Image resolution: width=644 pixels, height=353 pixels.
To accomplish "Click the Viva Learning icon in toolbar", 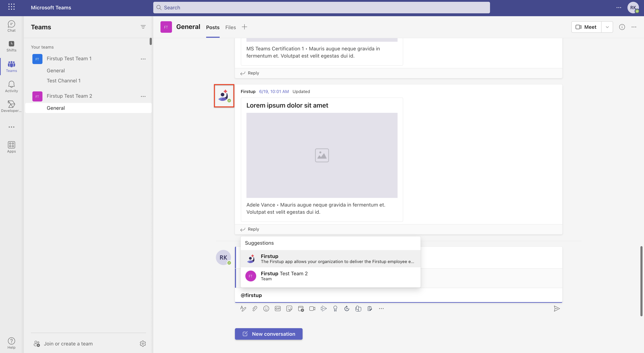I will click(x=358, y=309).
